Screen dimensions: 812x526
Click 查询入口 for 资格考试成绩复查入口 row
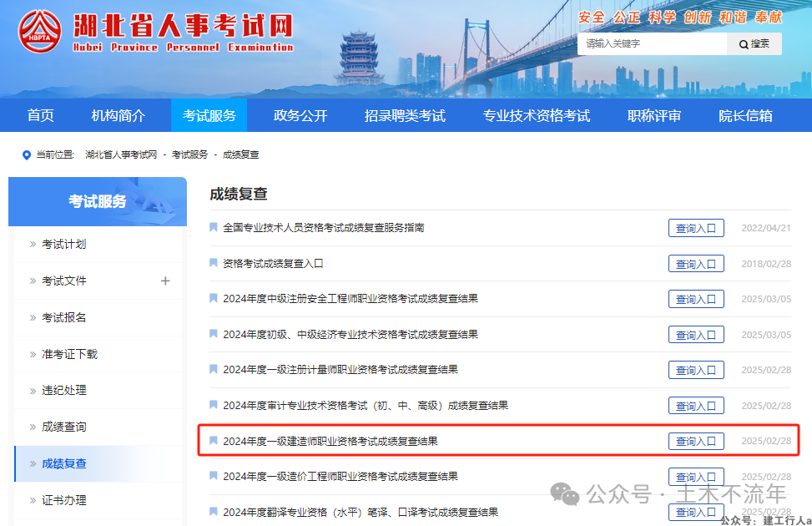696,264
